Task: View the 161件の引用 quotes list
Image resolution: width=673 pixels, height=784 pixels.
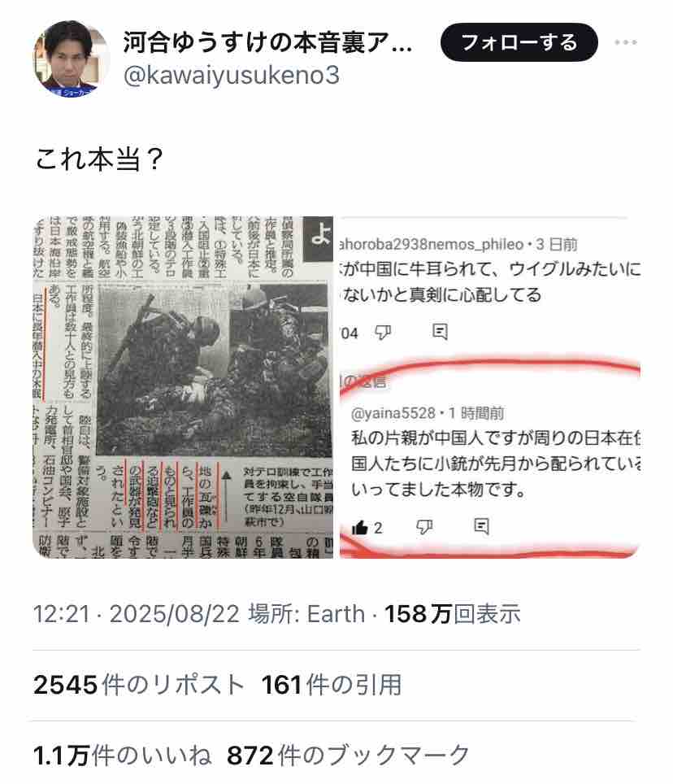Action: (332, 685)
